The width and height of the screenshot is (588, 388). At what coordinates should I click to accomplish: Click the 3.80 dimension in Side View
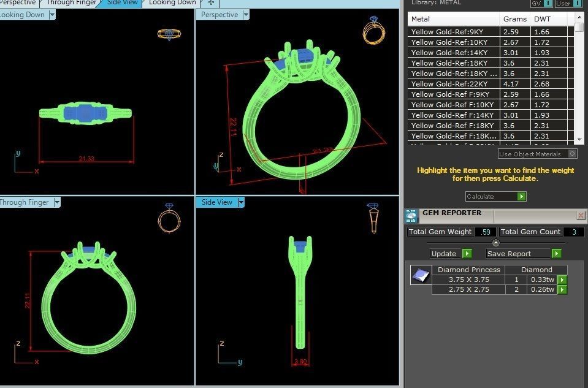pyautogui.click(x=300, y=362)
